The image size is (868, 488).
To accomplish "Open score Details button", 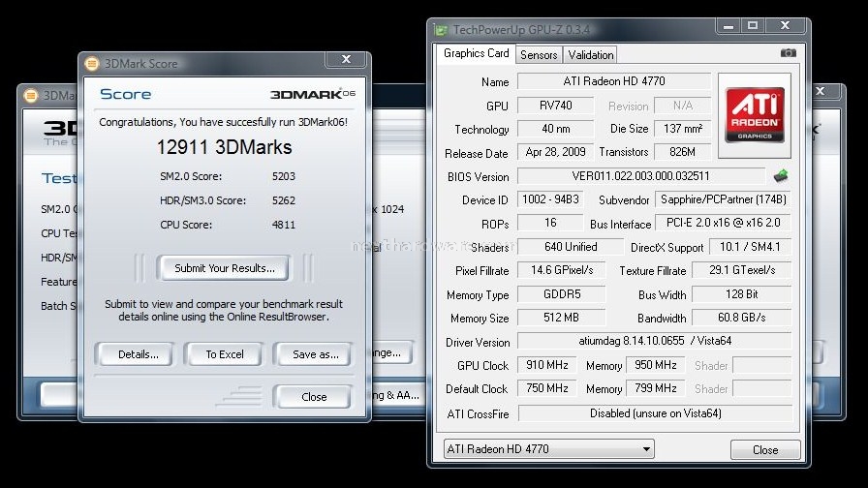I will point(138,354).
